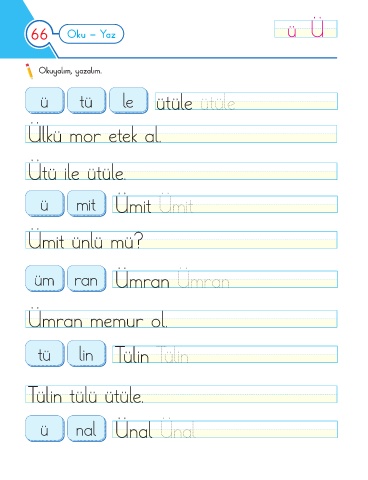Click the 'ran' syllable tile
Screen dimensions: 368x480
pyautogui.click(x=87, y=279)
